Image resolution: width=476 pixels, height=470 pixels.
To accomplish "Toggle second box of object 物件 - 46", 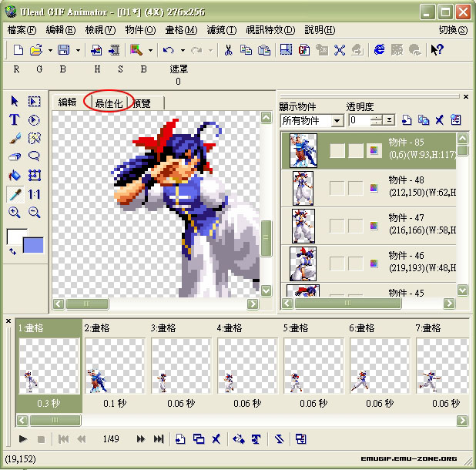I will point(356,264).
